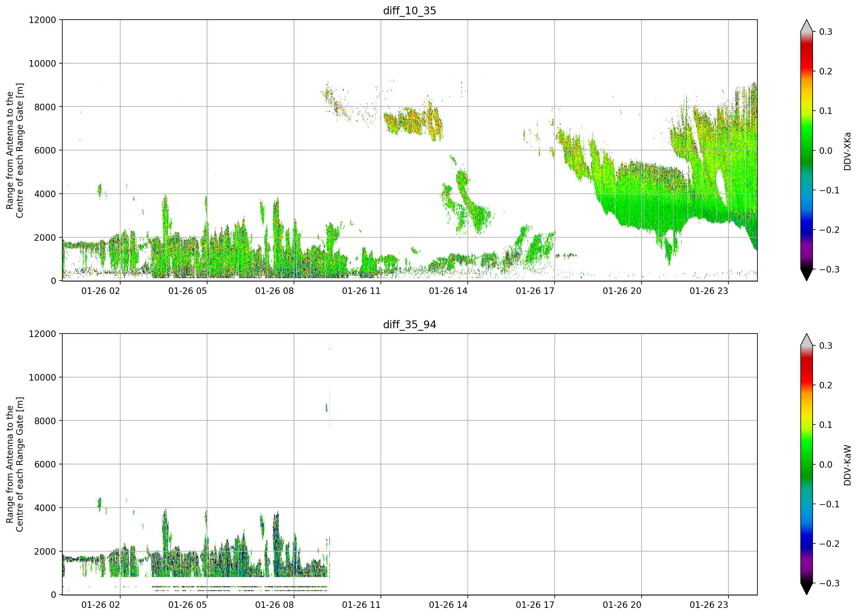Viewport: 858px width, 616px height.
Task: Click the 0.1 tick on DDV-XKa colorbar
Action: 826,111
